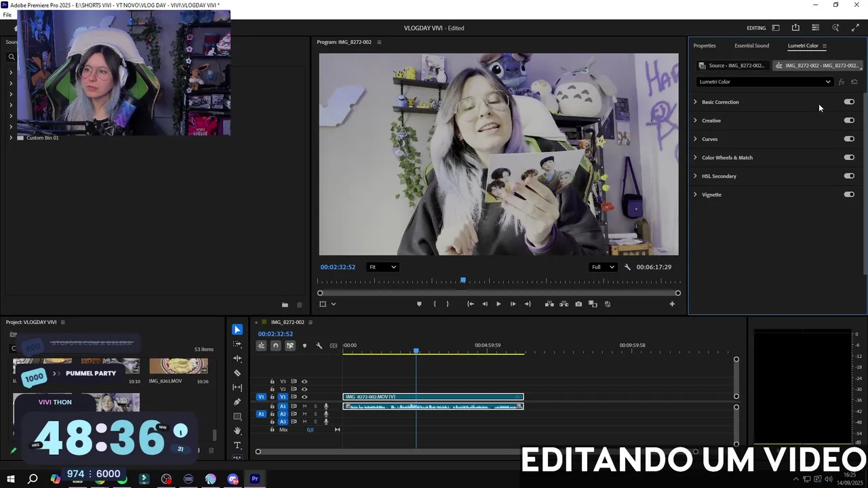Select IMG_8272-002.MOV video clip in timeline

[x=433, y=396]
